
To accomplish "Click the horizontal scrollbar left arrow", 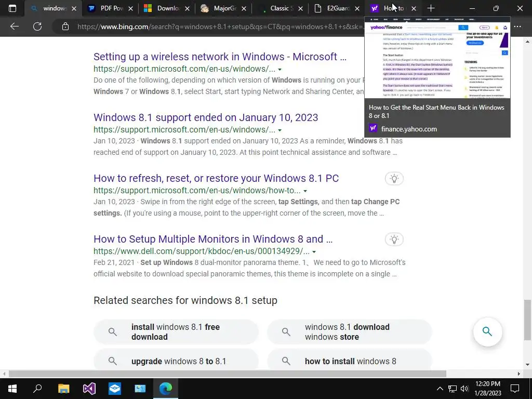I will pyautogui.click(x=4, y=374).
